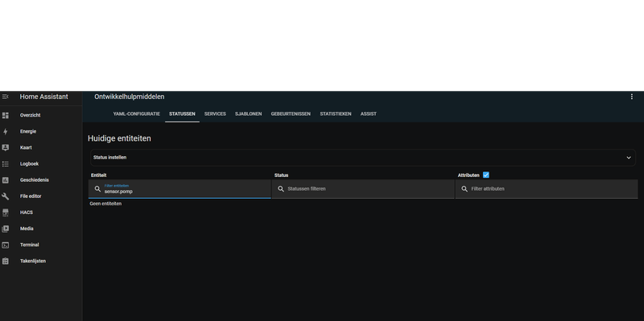The height and width of the screenshot is (321, 644).
Task: Click the Kaart map icon
Action: (6, 148)
